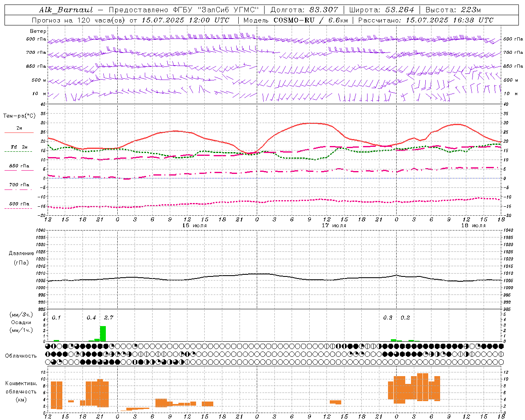Click the 'Рассчитано: 15.07.2025 16:38 UTC' timestamp
Image resolution: width=525 pixels, height=420 pixels.
tap(426, 20)
